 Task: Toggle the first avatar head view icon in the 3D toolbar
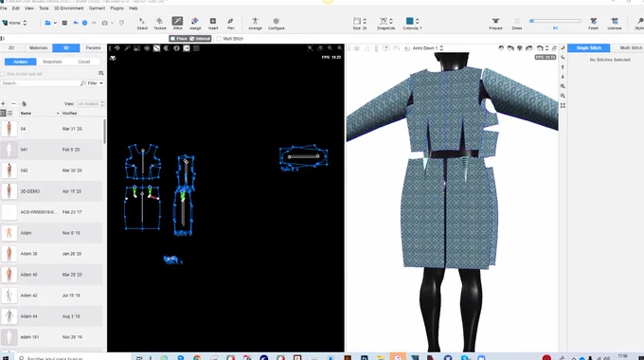[x=501, y=48]
